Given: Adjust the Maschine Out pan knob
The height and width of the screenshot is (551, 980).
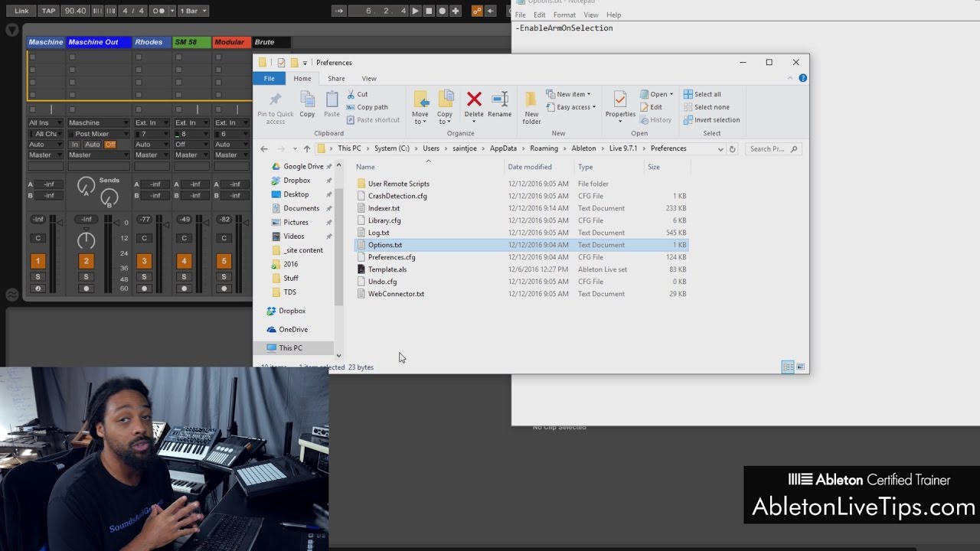Looking at the screenshot, I should pyautogui.click(x=86, y=240).
